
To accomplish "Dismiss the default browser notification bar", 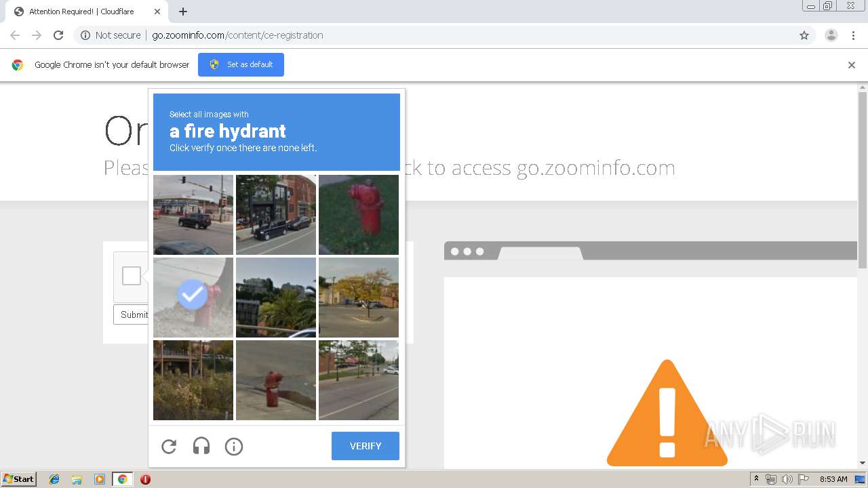I will point(852,65).
